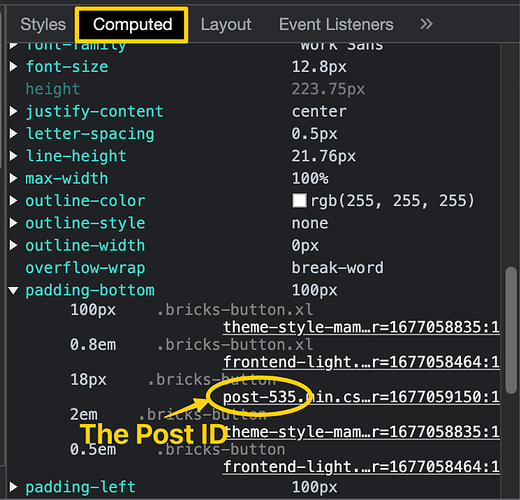Open the Computed tab
This screenshot has width=520, height=500.
[x=132, y=25]
